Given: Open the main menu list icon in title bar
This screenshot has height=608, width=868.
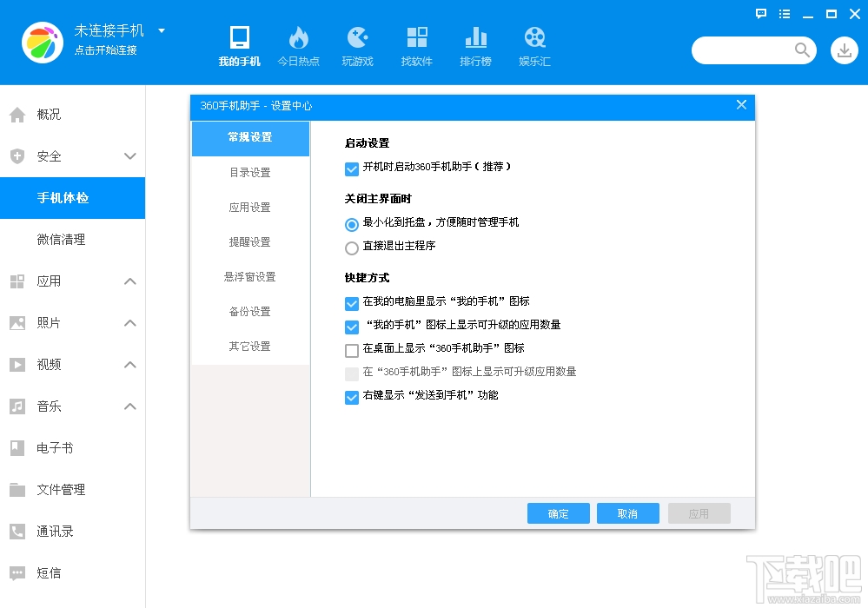Looking at the screenshot, I should pyautogui.click(x=785, y=14).
